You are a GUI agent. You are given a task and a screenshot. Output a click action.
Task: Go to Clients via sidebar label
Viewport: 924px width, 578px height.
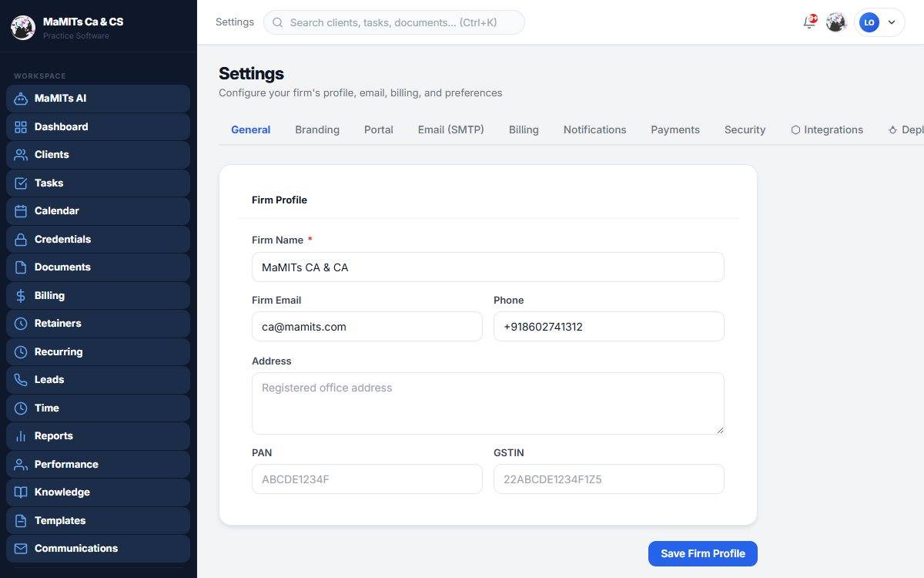pyautogui.click(x=52, y=155)
